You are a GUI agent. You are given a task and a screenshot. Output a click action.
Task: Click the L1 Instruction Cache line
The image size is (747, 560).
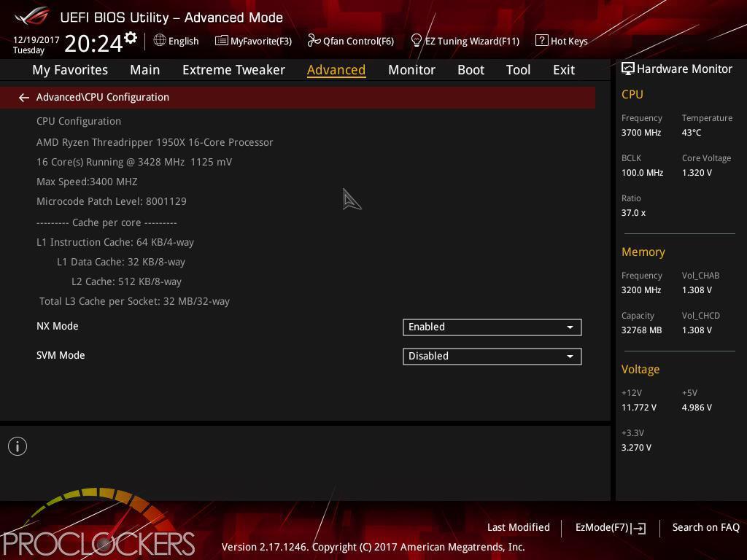point(115,242)
